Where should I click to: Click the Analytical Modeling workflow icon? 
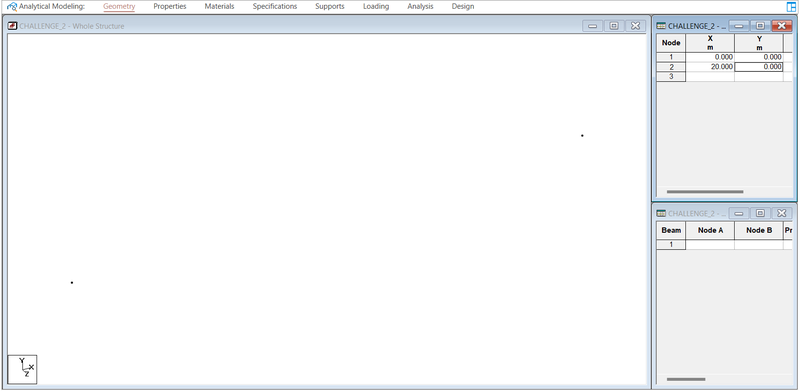[12, 7]
